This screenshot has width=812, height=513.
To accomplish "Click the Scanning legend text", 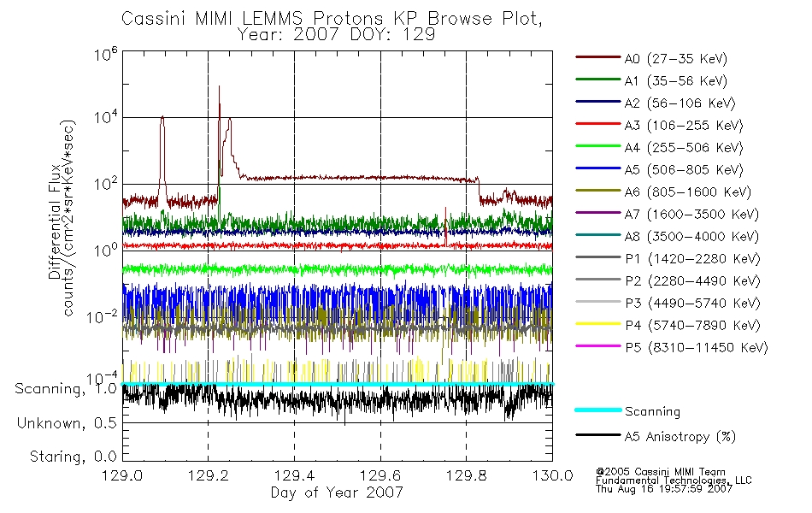I will (x=652, y=412).
